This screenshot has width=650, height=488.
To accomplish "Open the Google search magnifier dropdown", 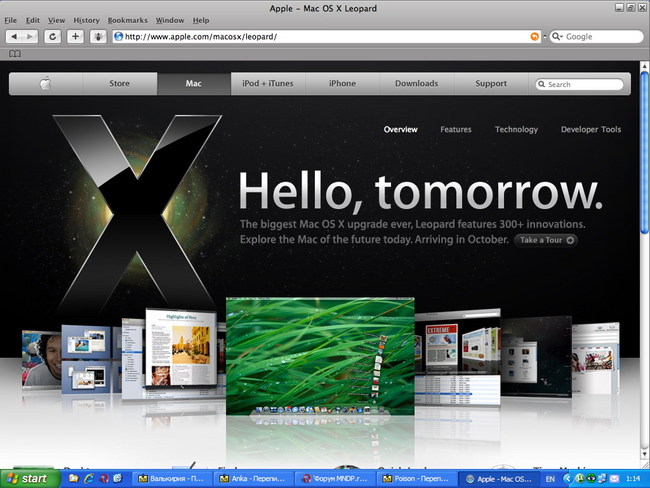I will 557,36.
